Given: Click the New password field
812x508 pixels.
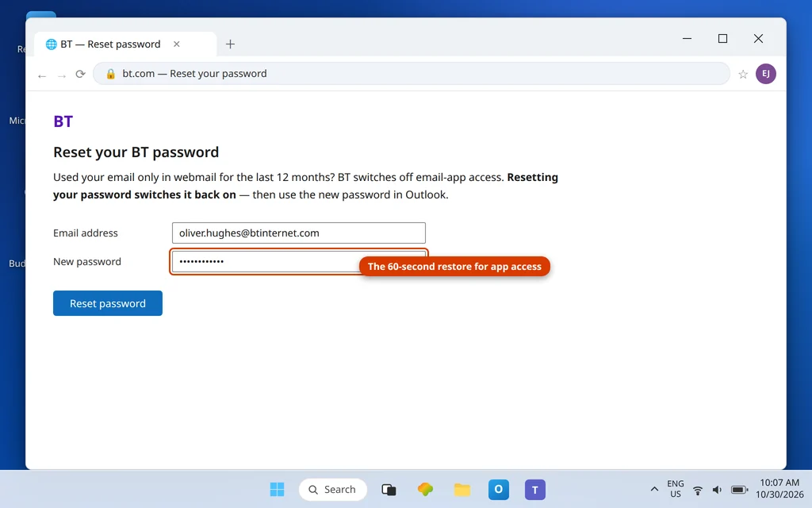Looking at the screenshot, I should [x=299, y=261].
